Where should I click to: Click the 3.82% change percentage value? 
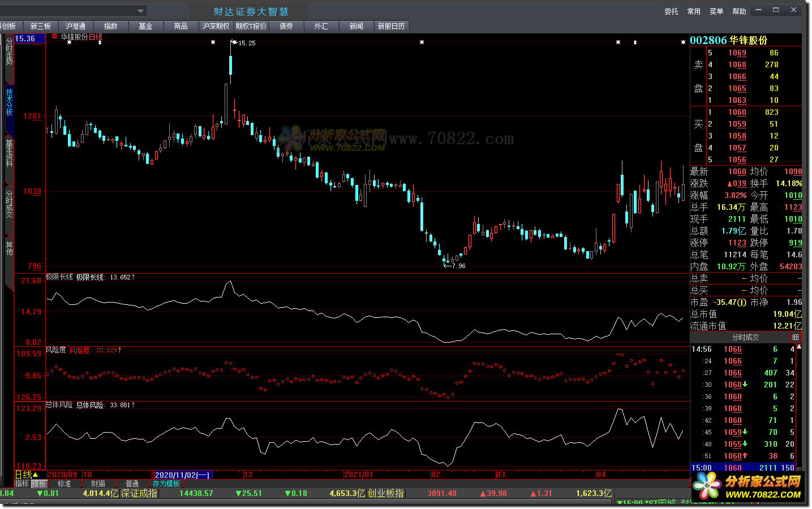[736, 195]
